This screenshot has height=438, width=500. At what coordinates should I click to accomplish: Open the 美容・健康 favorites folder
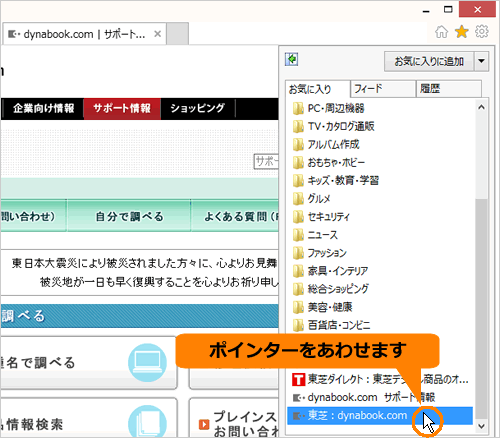[x=322, y=307]
